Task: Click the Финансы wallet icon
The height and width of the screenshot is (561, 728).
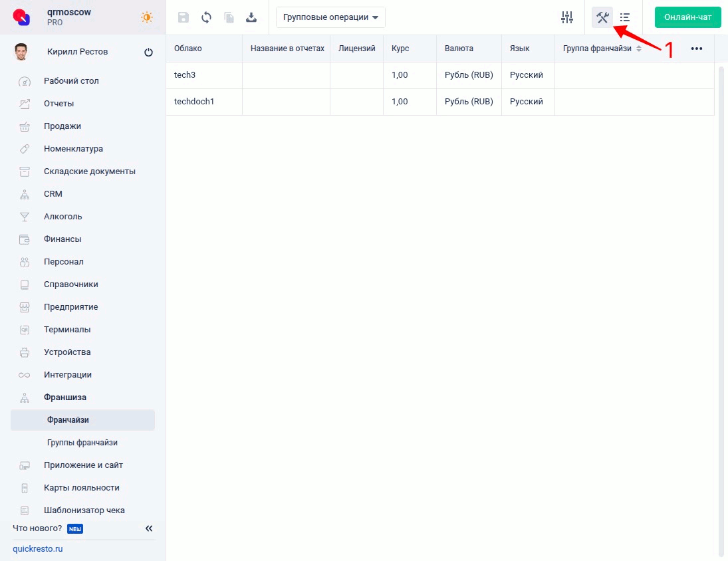Action: [25, 239]
